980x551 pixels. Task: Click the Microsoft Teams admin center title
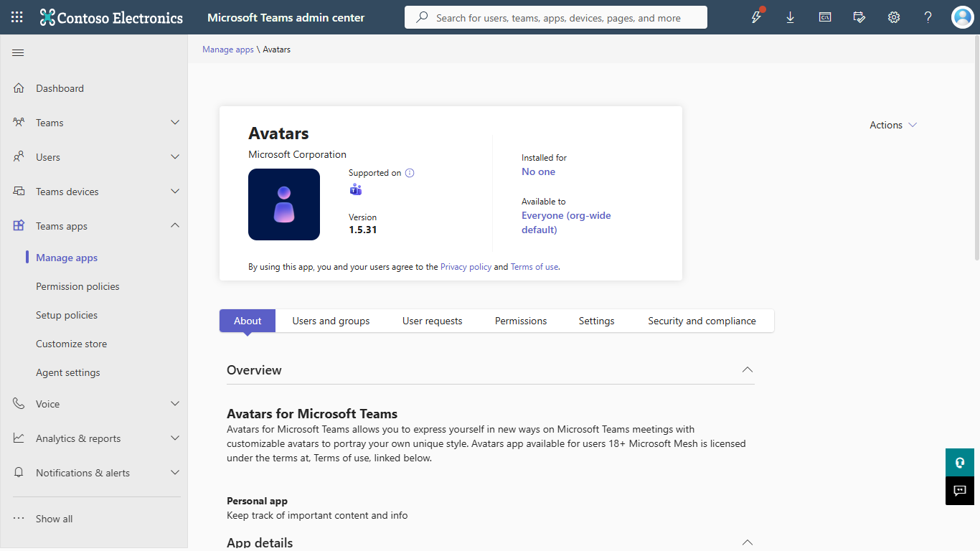(x=286, y=17)
